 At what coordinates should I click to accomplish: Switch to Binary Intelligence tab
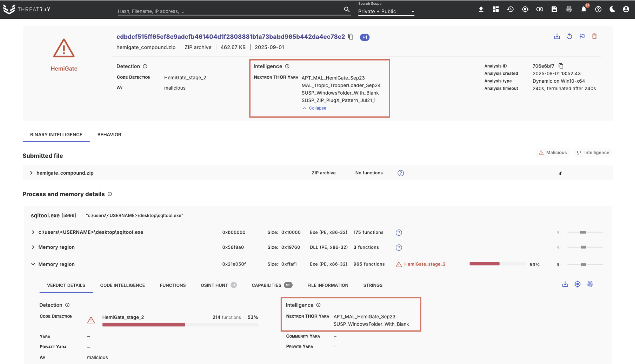(x=56, y=135)
